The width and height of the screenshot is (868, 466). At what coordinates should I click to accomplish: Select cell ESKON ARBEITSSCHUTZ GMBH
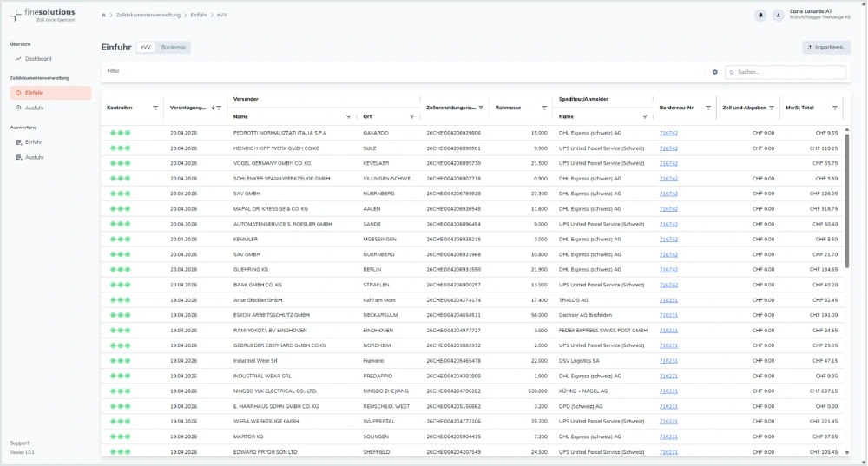[271, 316]
